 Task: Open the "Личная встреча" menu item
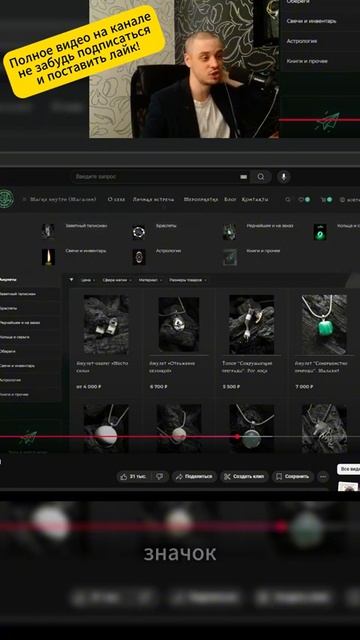pos(153,199)
